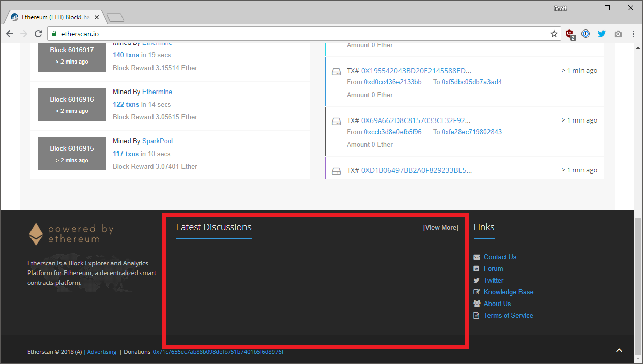This screenshot has width=643, height=364.
Task: Click the scroll-to-top chevron button
Action: click(619, 350)
